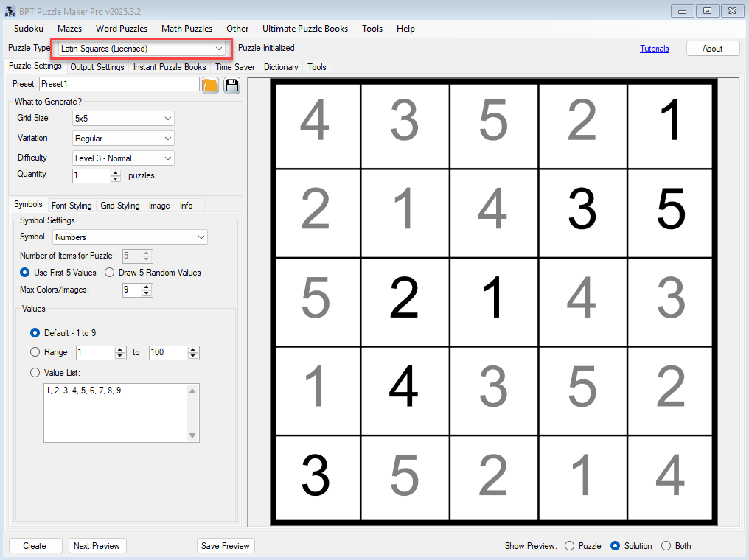749x560 pixels.
Task: Switch preview to Puzzle only
Action: pyautogui.click(x=569, y=546)
